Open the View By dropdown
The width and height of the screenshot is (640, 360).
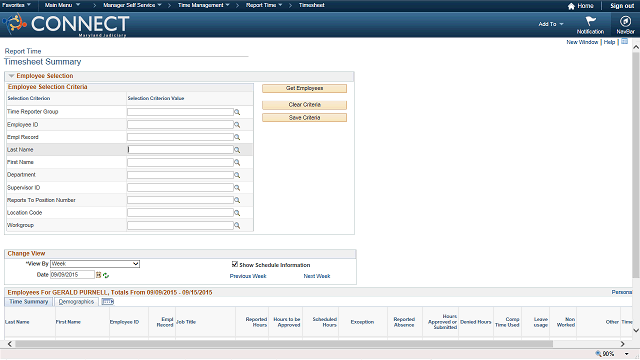[x=95, y=264]
